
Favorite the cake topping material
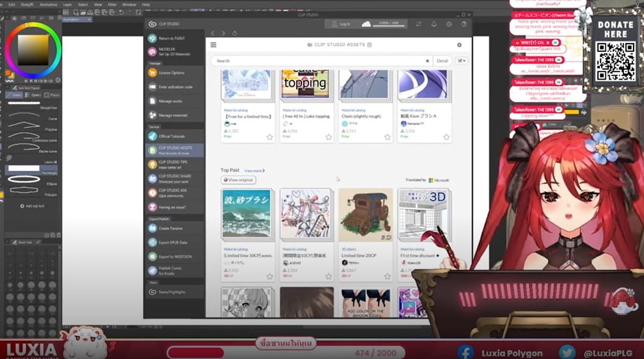click(328, 137)
